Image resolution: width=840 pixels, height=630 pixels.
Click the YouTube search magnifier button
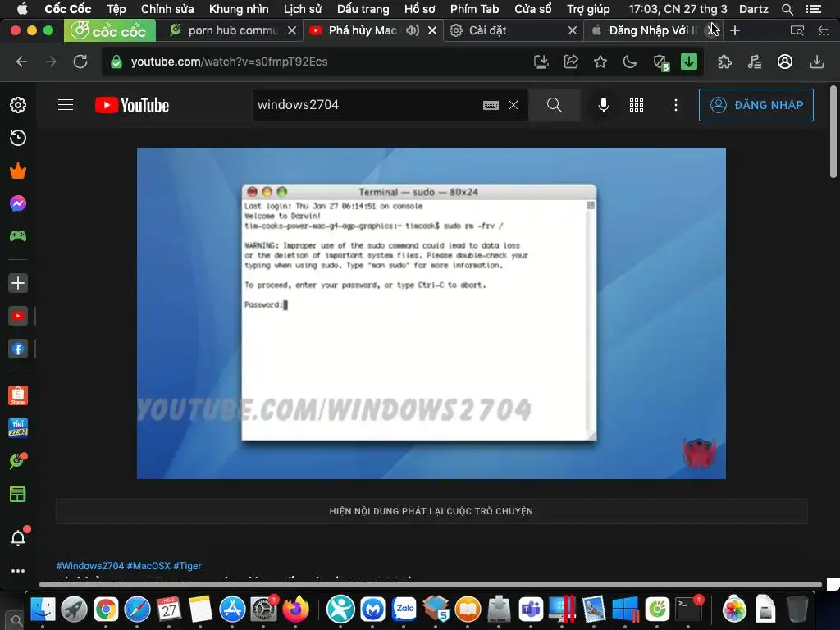click(x=555, y=105)
